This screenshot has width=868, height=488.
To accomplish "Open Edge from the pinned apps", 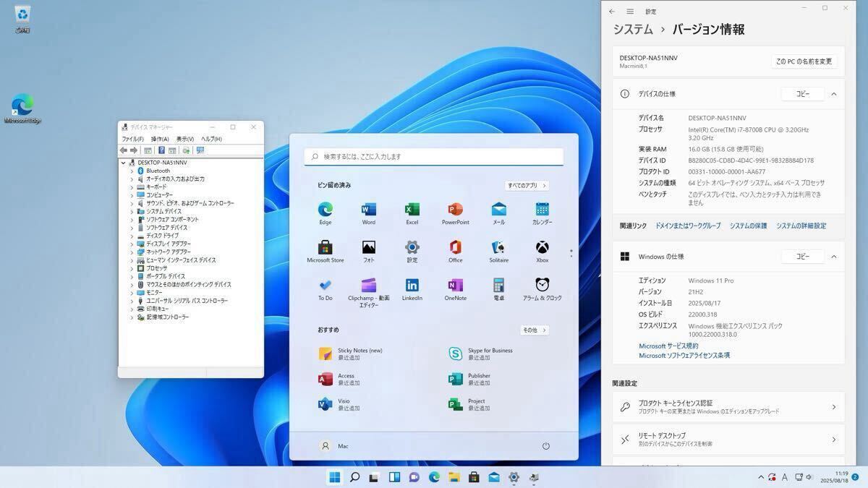I will (x=325, y=210).
